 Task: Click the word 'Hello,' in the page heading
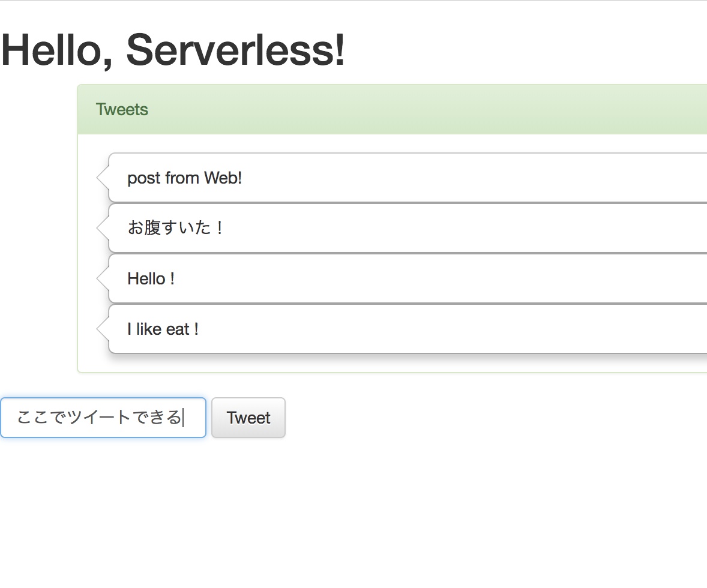57,50
